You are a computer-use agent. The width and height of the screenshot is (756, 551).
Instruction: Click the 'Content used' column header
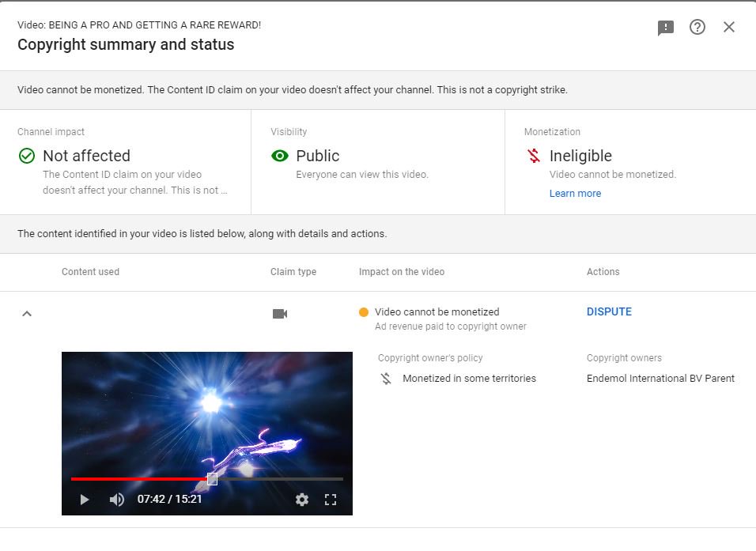[90, 272]
